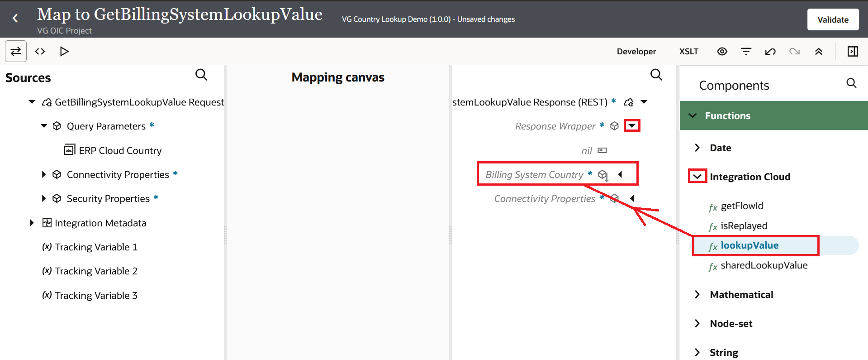Search the Components panel

click(851, 83)
